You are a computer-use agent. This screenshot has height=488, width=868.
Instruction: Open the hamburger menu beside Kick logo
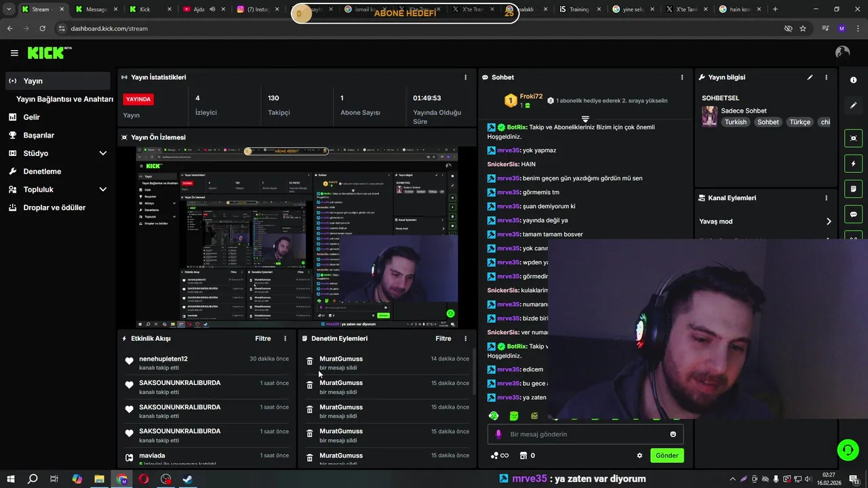tap(14, 53)
